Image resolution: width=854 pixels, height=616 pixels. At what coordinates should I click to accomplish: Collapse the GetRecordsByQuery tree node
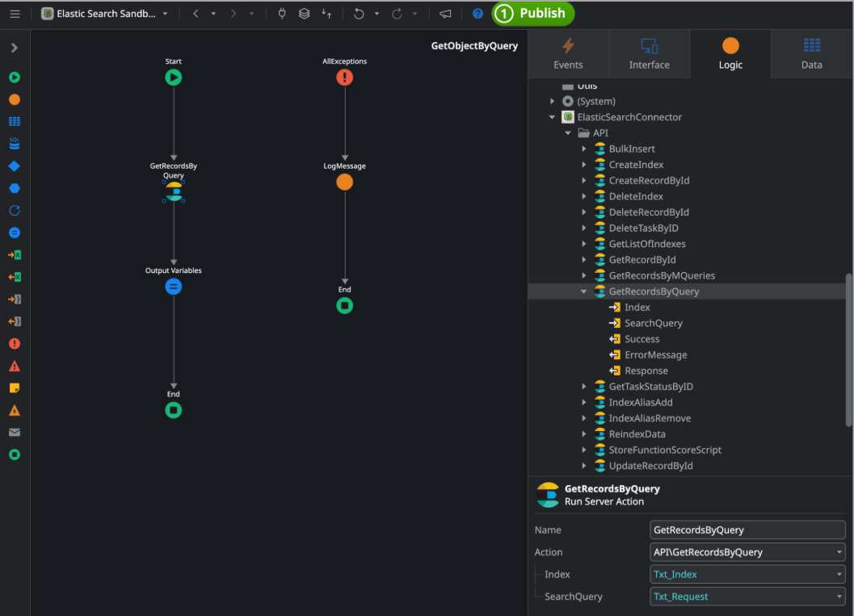click(x=584, y=291)
